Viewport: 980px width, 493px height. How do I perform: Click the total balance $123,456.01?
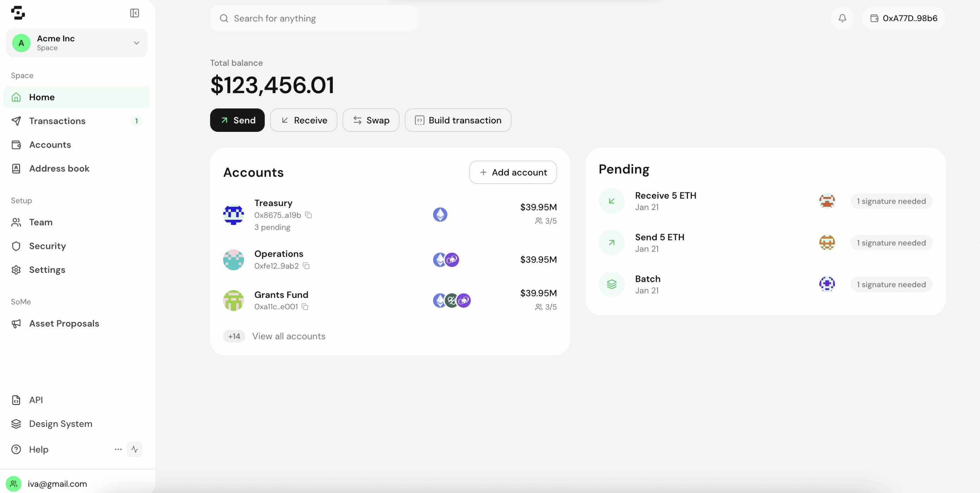pyautogui.click(x=272, y=85)
